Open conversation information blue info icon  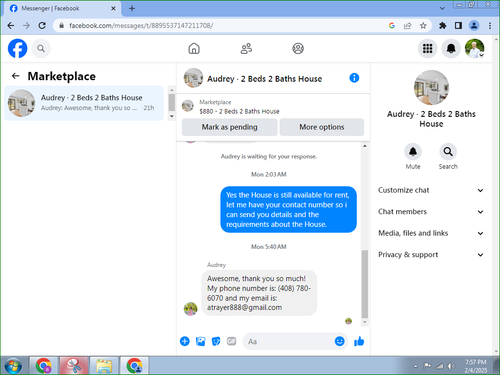354,78
